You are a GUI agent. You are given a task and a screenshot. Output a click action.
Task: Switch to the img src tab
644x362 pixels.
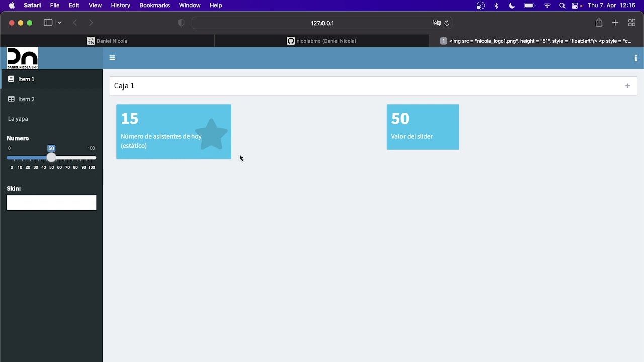(536, 41)
